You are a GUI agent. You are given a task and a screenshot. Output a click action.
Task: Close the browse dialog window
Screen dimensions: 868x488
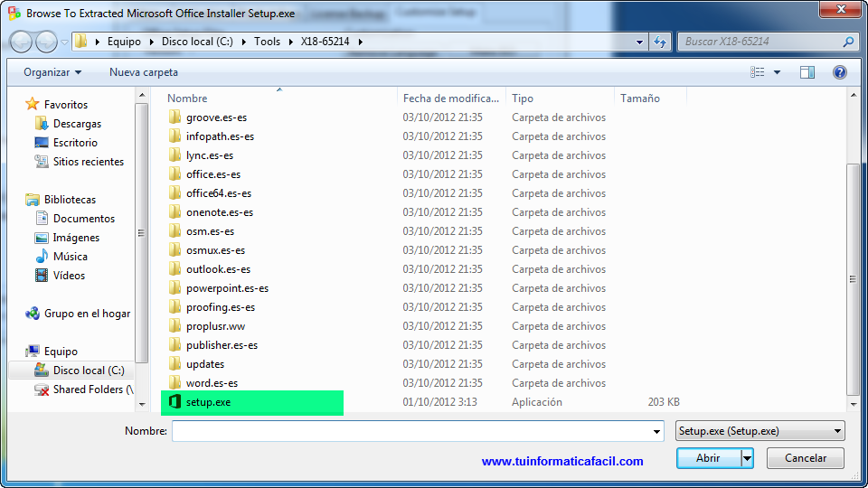point(840,9)
